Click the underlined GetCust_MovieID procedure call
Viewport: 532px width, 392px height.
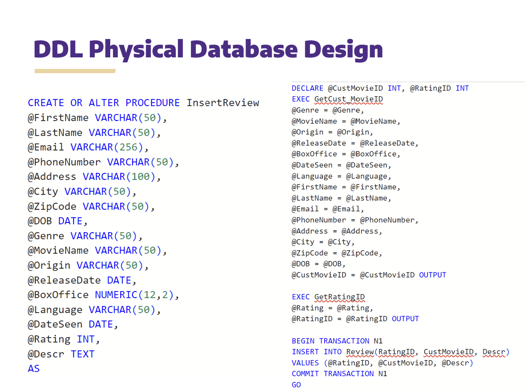(x=348, y=99)
